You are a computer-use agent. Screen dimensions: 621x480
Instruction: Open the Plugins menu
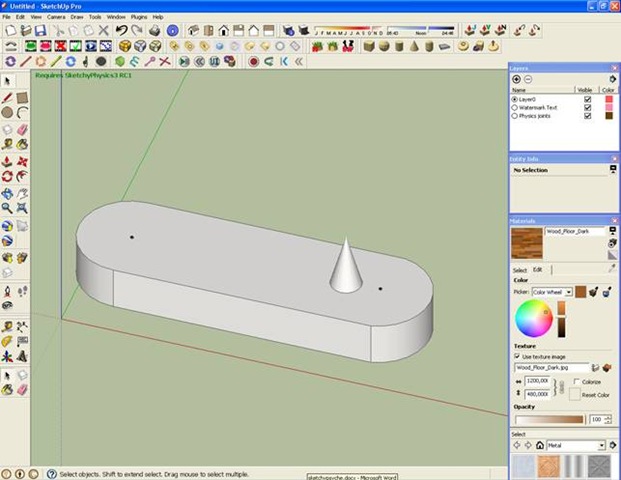coord(139,17)
